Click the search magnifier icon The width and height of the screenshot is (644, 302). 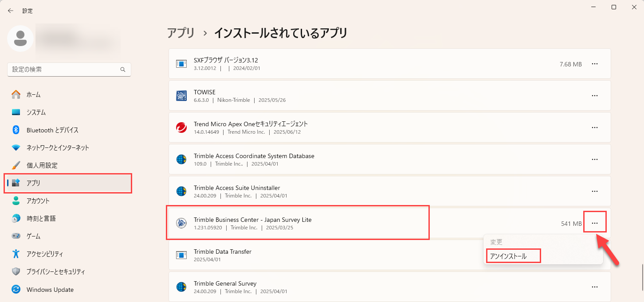click(x=123, y=70)
